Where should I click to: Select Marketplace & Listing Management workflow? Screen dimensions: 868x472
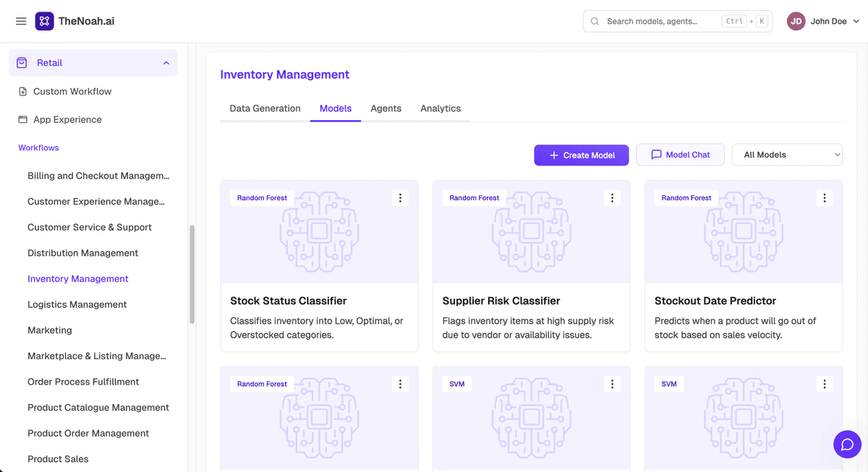(97, 356)
